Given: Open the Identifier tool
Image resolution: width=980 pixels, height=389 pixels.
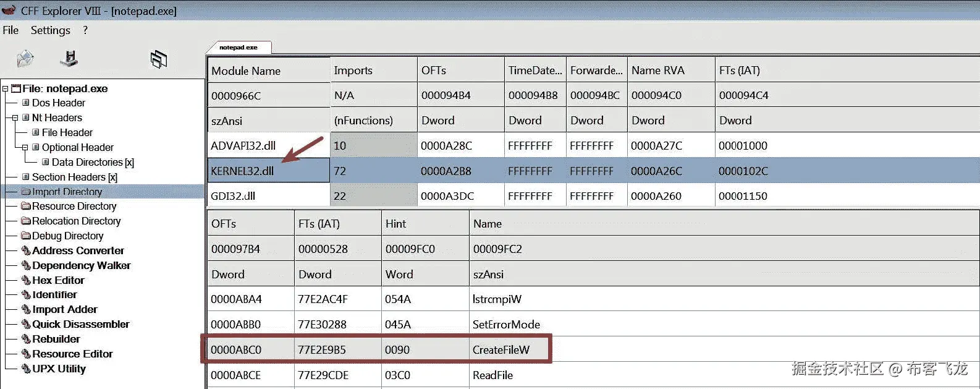Looking at the screenshot, I should tap(54, 295).
